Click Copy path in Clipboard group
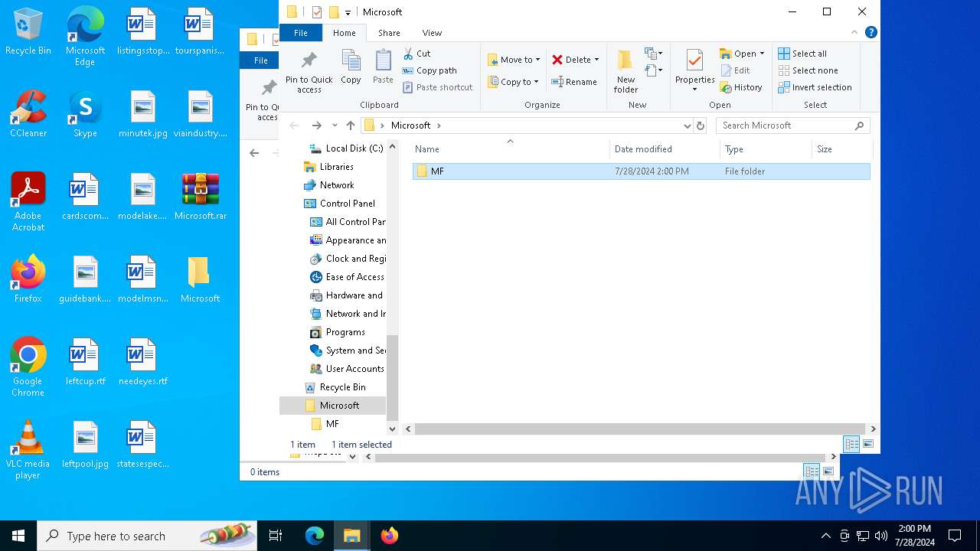980x551 pixels. pyautogui.click(x=429, y=70)
